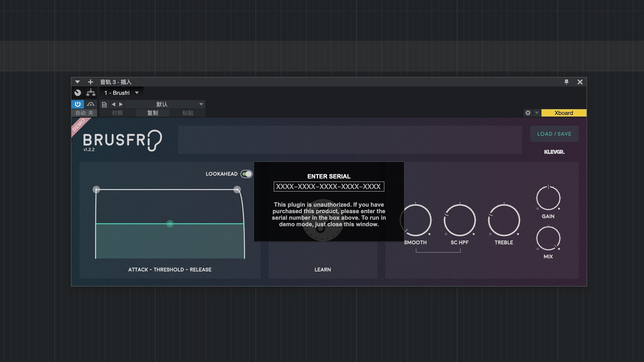
Task: Pin the plugin window
Action: [x=567, y=82]
